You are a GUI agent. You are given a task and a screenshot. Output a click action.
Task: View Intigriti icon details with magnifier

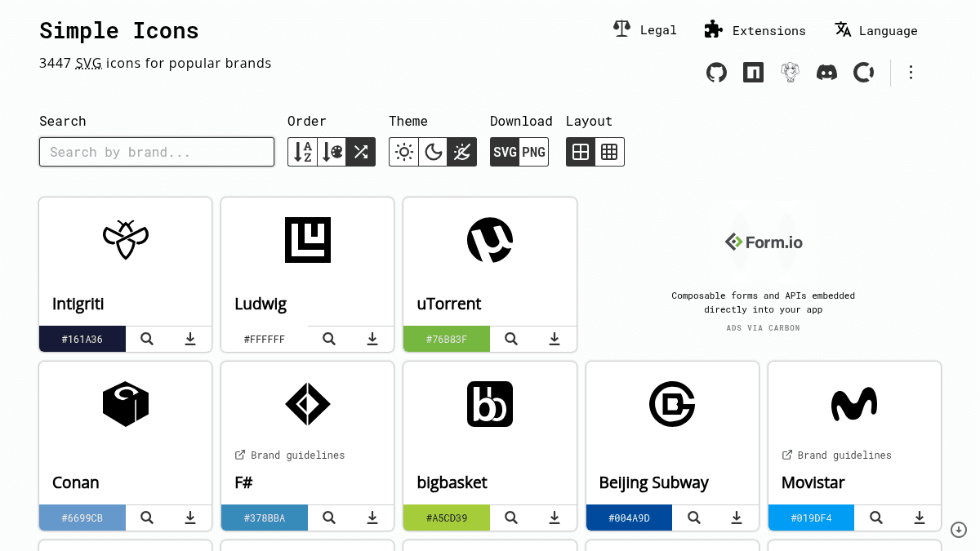[x=147, y=339]
